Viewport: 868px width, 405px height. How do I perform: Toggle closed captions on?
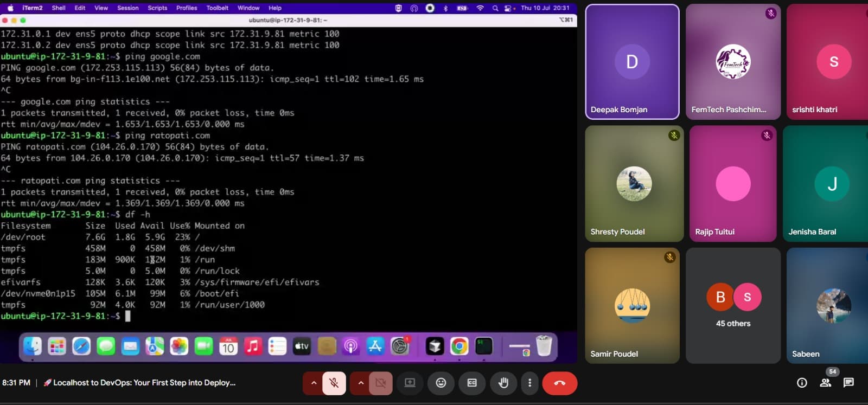coord(472,383)
